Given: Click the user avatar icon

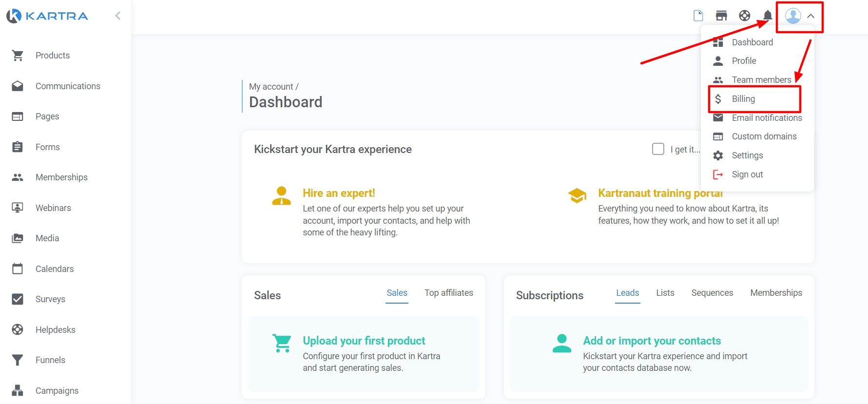Looking at the screenshot, I should tap(793, 16).
